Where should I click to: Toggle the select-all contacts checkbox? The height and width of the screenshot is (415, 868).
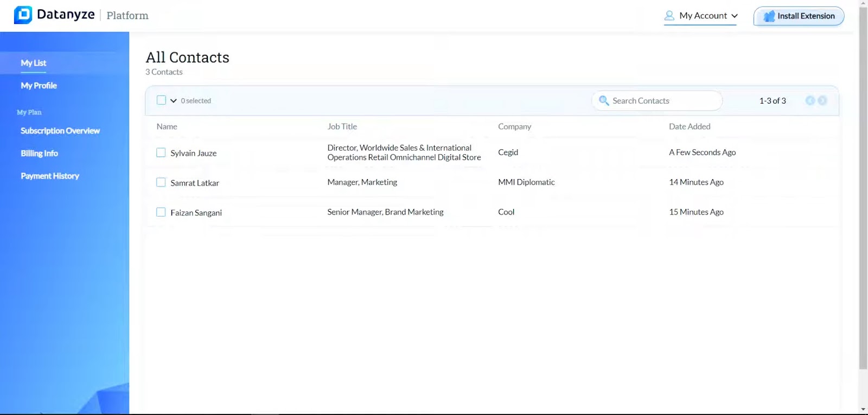click(x=161, y=100)
